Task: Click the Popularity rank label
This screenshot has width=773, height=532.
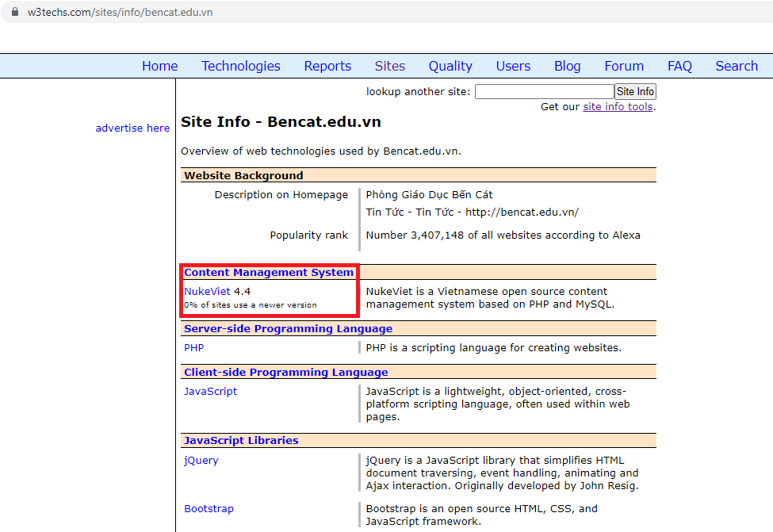Action: (308, 235)
